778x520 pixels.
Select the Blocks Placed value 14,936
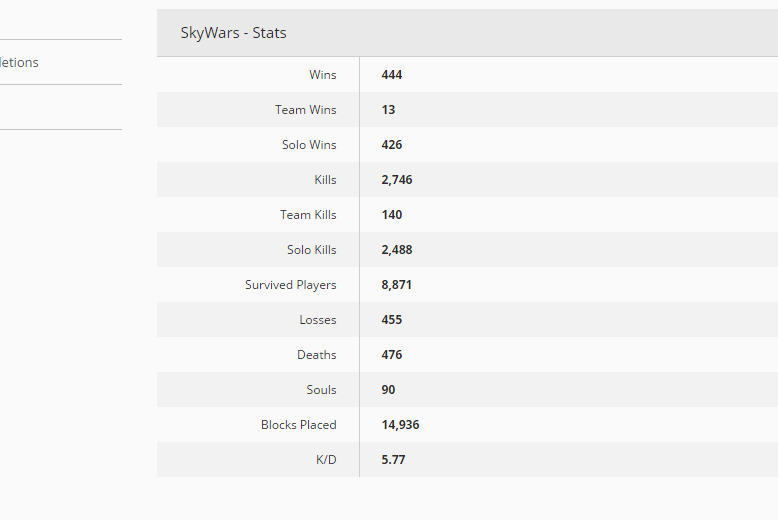[400, 425]
